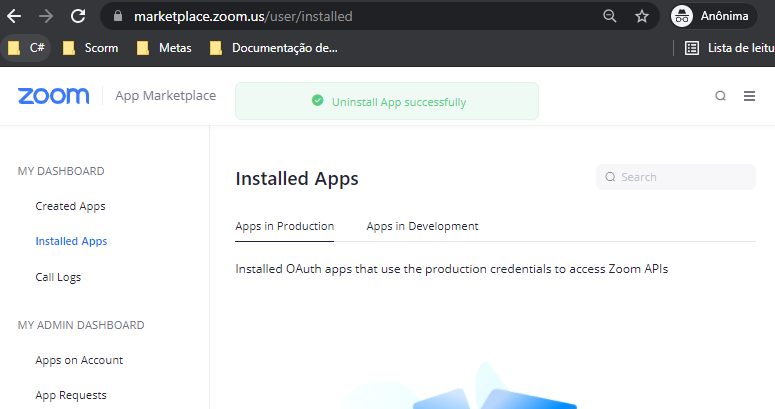Click the Installed Apps page heading
The image size is (775, 409).
pyautogui.click(x=297, y=179)
